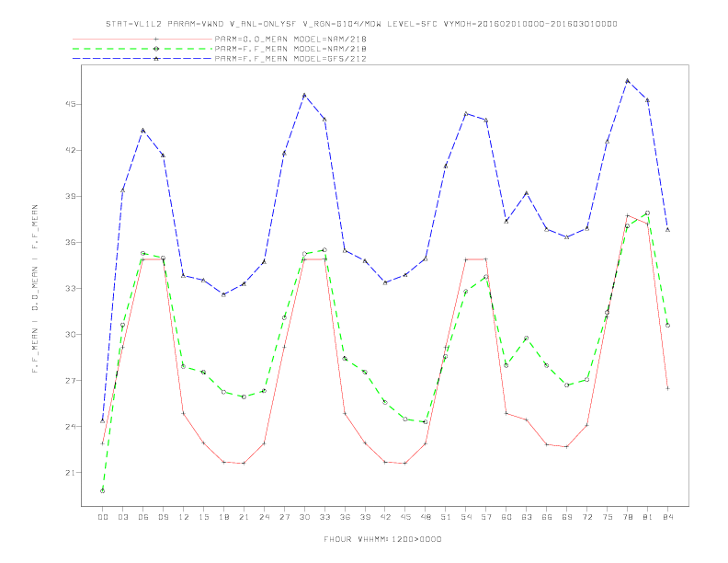Click x-axis forecast hour label 57
The image size is (728, 563).
(x=486, y=517)
